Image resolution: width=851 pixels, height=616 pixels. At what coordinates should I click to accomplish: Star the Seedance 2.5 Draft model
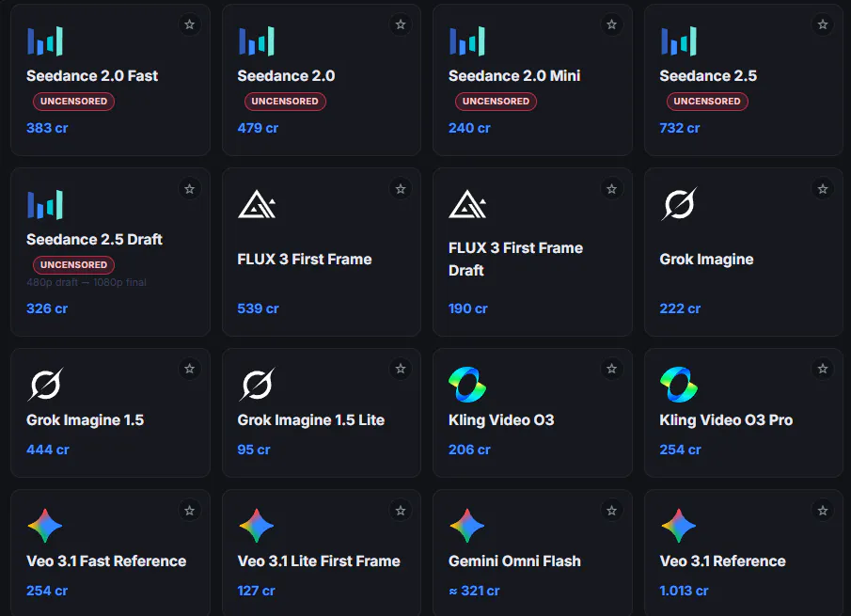point(189,189)
